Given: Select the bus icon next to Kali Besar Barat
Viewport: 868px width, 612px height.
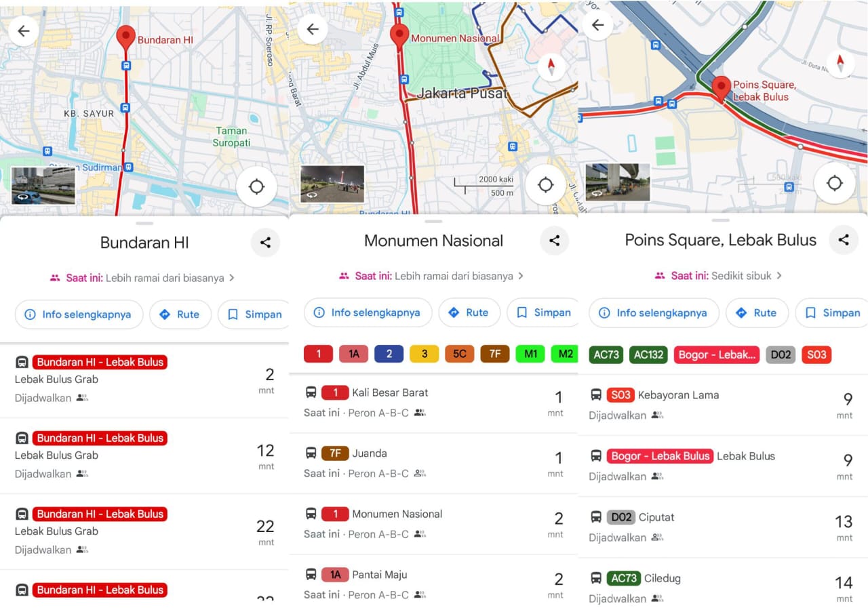Looking at the screenshot, I should click(x=312, y=392).
